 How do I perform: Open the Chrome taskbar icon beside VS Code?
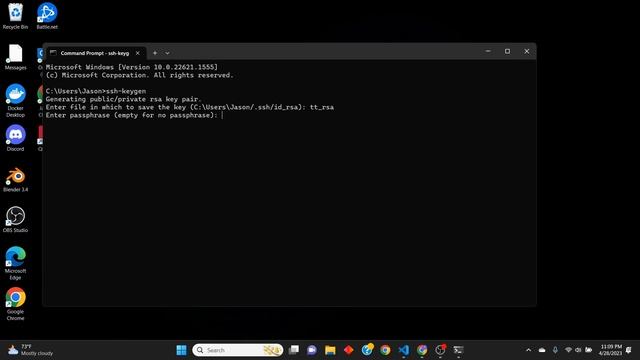pyautogui.click(x=422, y=350)
